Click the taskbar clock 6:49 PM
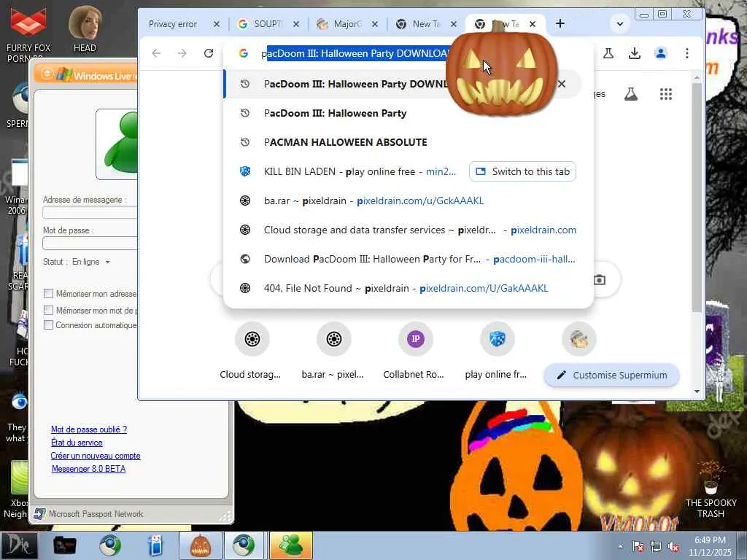 click(x=710, y=546)
